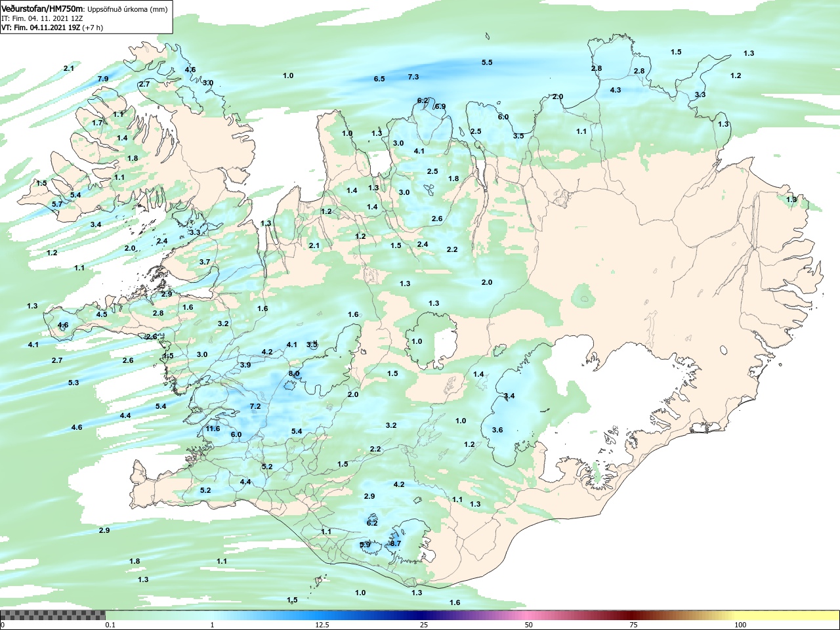Click the 8.0 precipitation value
The width and height of the screenshot is (840, 630).
pos(294,373)
